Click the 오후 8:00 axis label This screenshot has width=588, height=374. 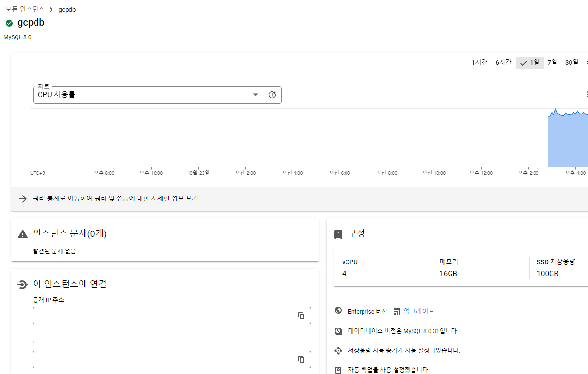click(104, 173)
